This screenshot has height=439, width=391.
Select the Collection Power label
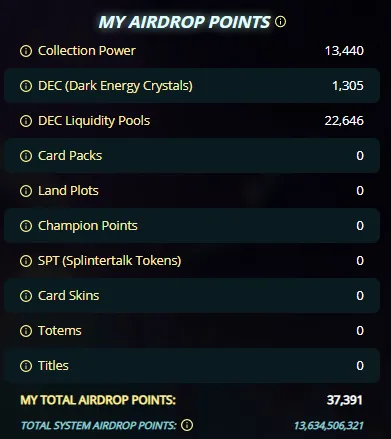coord(87,51)
